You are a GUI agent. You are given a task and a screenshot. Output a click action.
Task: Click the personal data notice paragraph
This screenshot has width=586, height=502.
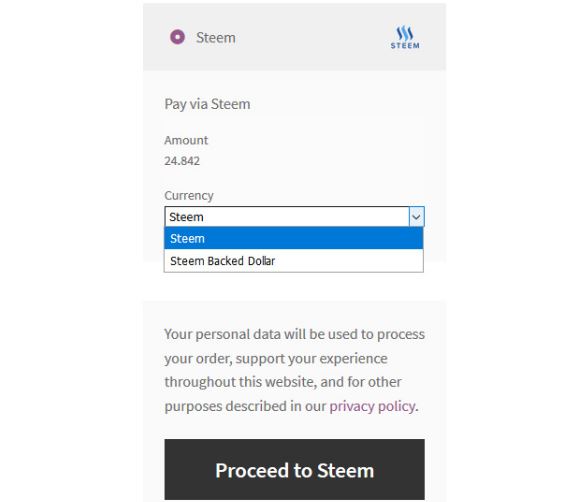pos(294,370)
